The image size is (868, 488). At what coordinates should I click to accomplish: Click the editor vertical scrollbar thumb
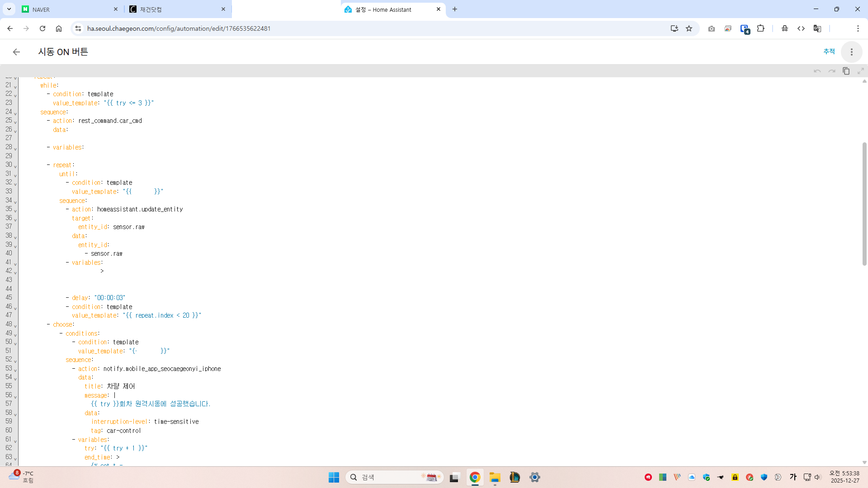point(864,203)
